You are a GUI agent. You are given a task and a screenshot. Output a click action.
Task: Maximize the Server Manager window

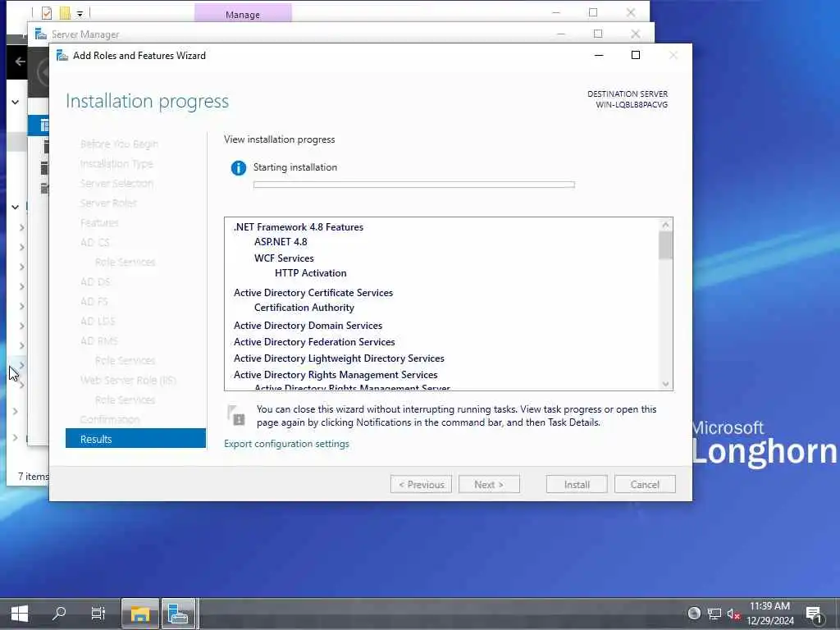click(x=598, y=34)
